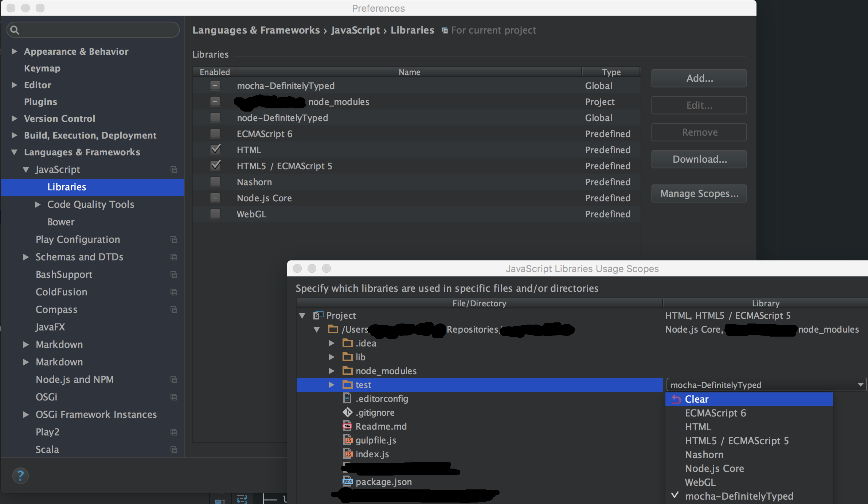Click the search magnifier icon in Preferences
Viewport: 868px width, 504px height.
pos(15,30)
